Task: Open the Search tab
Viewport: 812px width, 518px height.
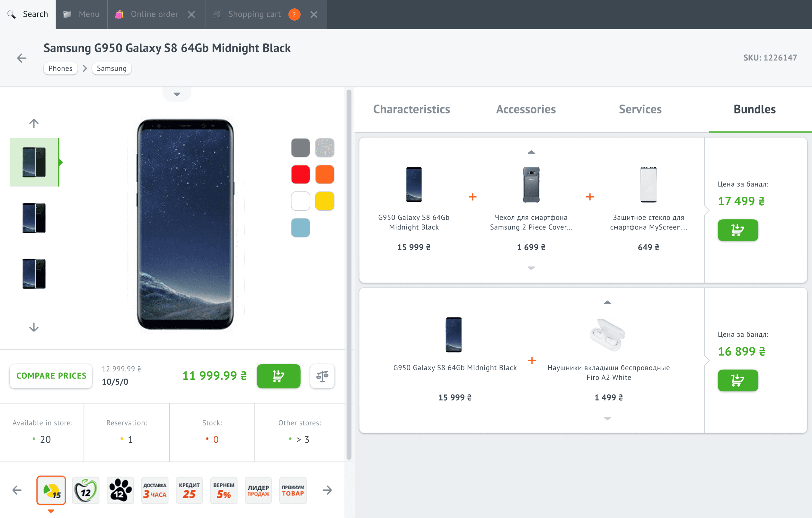Action: click(28, 14)
